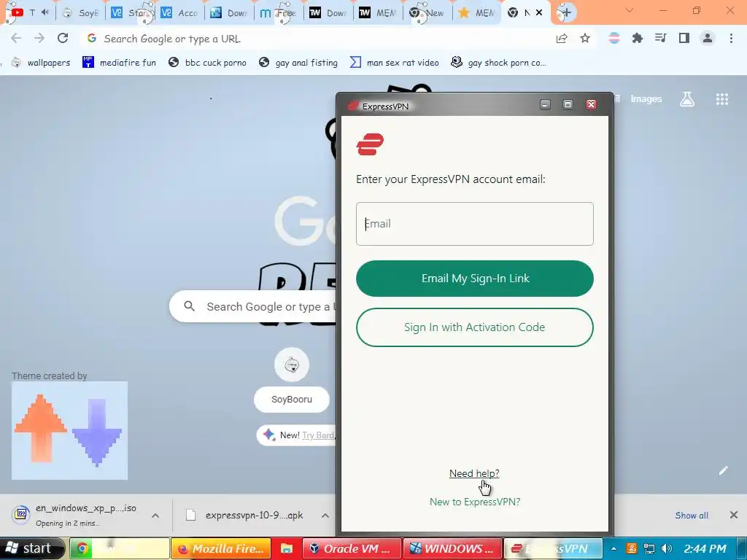Image resolution: width=747 pixels, height=560 pixels.
Task: Expand options for the expressvpn apk download
Action: [x=325, y=516]
